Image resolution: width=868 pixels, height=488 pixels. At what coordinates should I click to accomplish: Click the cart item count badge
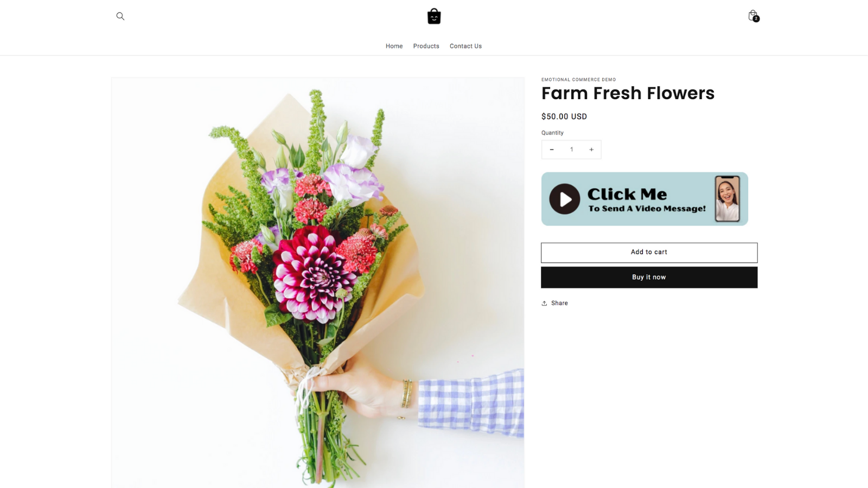(x=756, y=19)
